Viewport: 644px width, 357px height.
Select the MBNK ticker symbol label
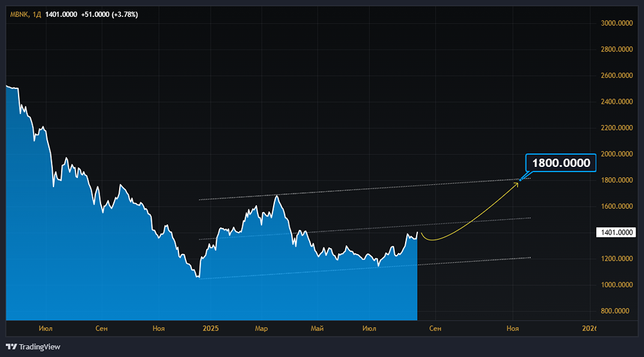tap(19, 14)
